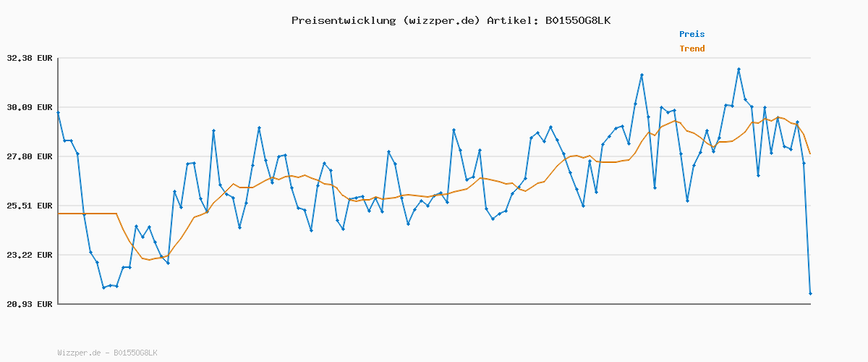Select the 30.09 EUR y-axis label

point(30,107)
